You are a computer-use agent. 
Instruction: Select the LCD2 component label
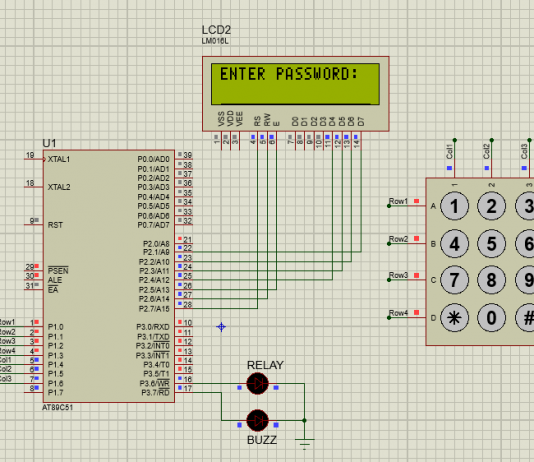pos(216,30)
